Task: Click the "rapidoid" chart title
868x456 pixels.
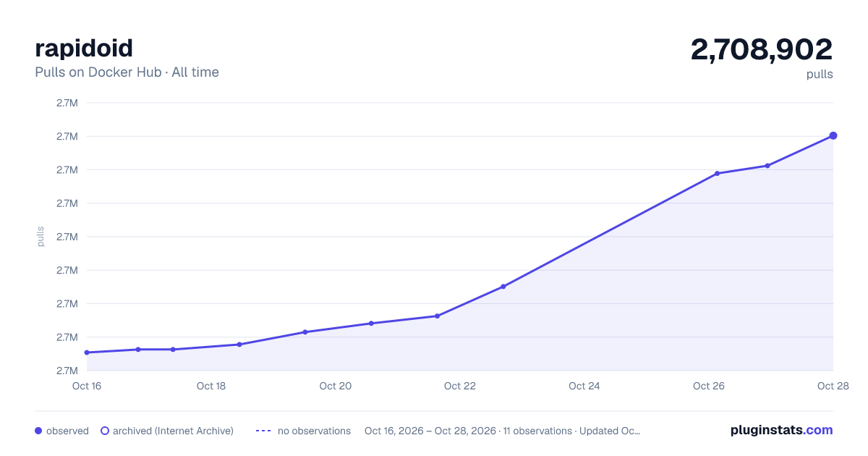Action: tap(84, 48)
